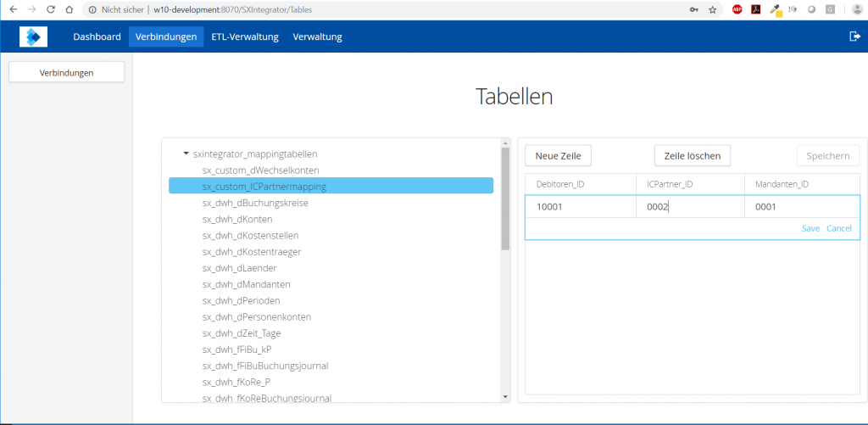This screenshot has height=425, width=868.
Task: Click the tree scrollbar down arrow
Action: [x=505, y=397]
